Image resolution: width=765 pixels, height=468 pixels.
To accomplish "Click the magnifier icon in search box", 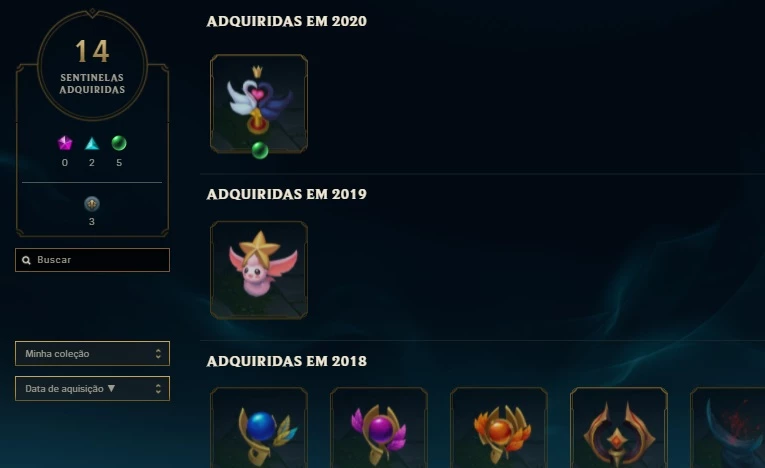I will [x=26, y=260].
